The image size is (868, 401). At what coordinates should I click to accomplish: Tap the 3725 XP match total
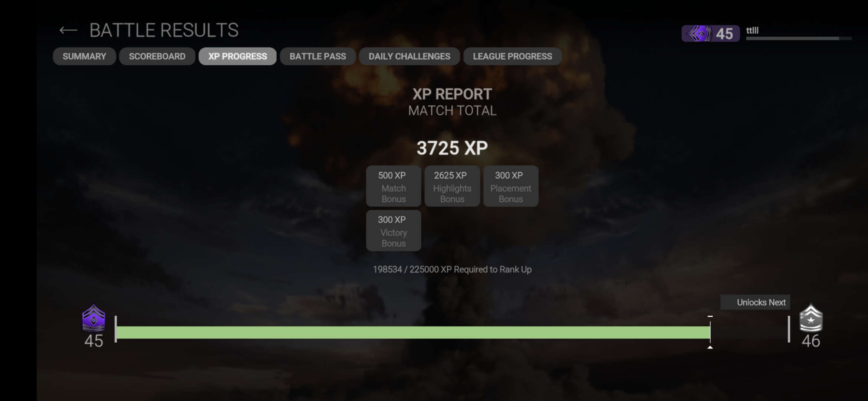(x=452, y=148)
